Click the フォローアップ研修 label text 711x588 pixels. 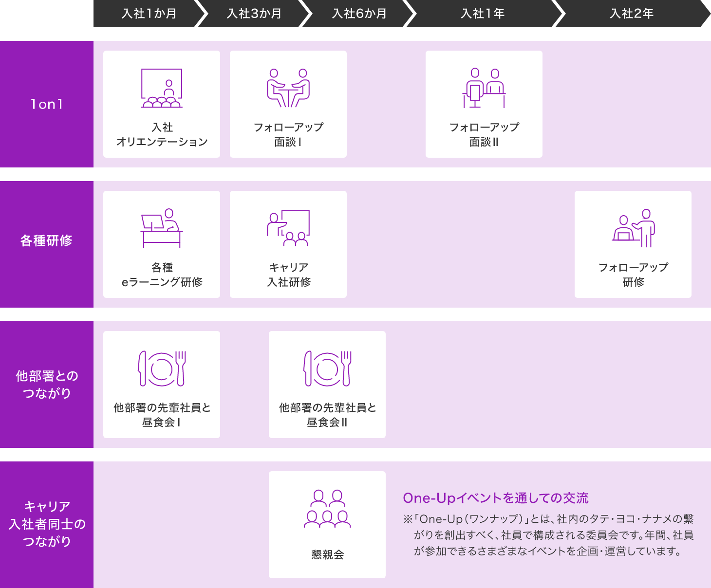tap(633, 275)
